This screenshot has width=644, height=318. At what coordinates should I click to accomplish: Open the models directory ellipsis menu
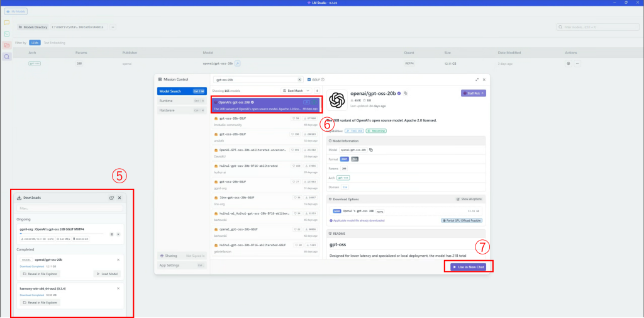tap(113, 27)
